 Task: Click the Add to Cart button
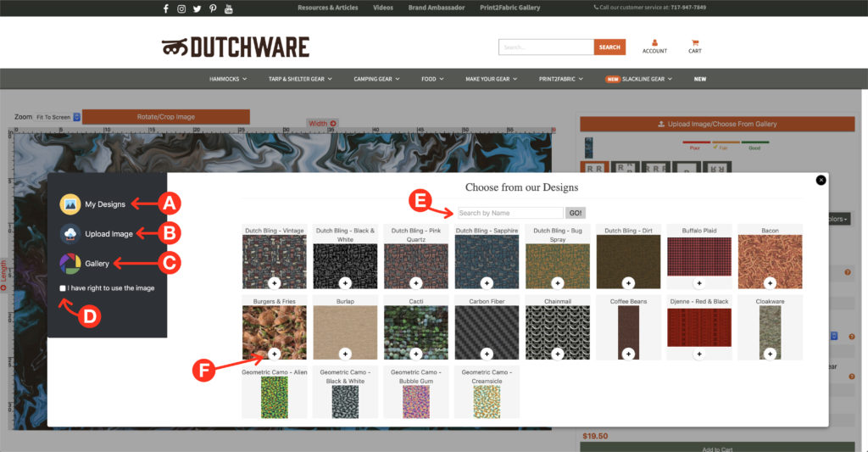[717, 448]
